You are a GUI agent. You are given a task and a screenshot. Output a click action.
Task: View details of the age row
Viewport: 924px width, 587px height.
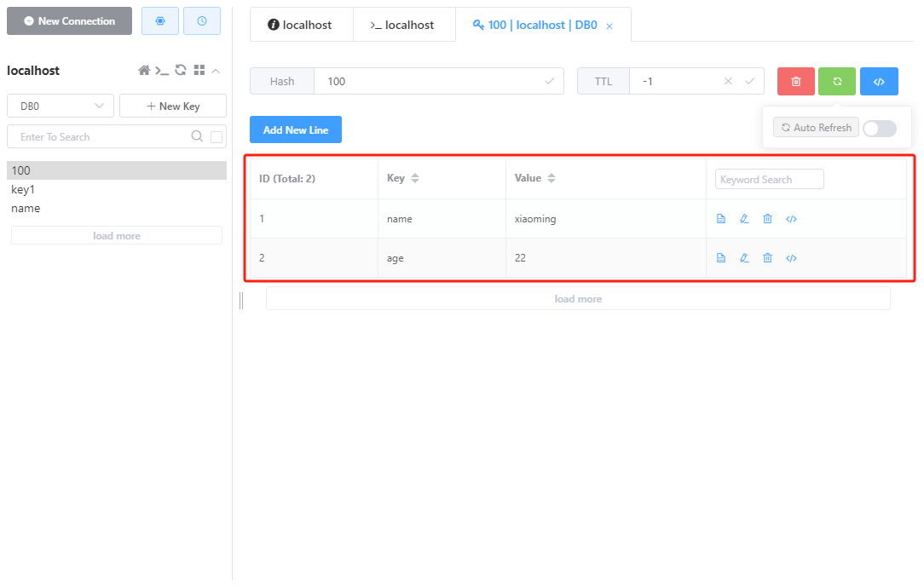720,258
